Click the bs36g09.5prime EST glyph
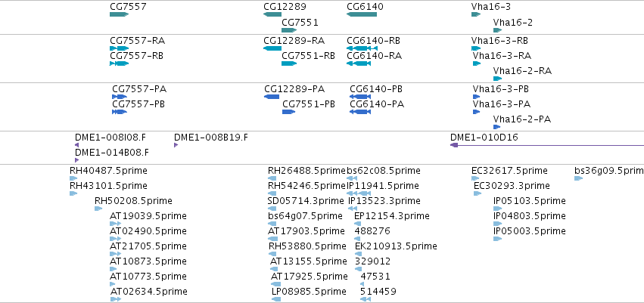 pos(578,178)
